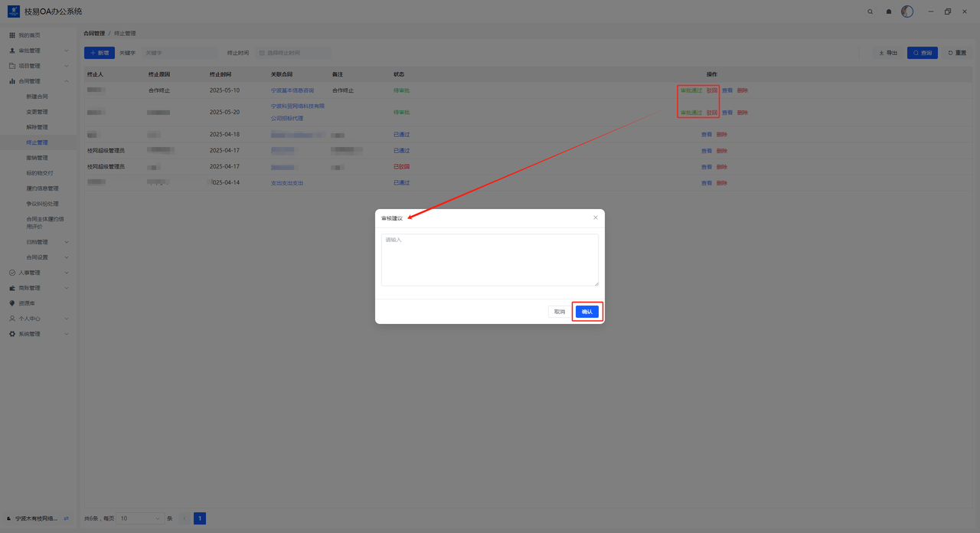The image size is (980, 533).
Task: Click the 枝易OA办公系统 logo icon
Action: click(14, 11)
